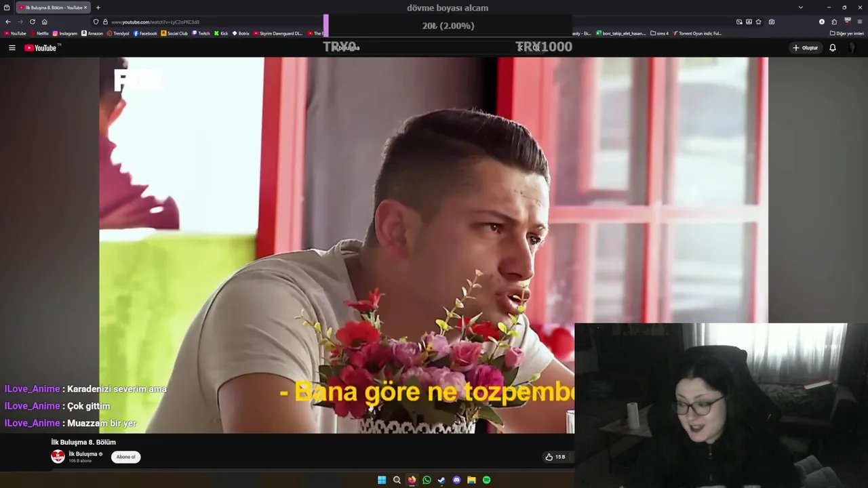
Task: Open the Netflix bookmark
Action: (39, 33)
